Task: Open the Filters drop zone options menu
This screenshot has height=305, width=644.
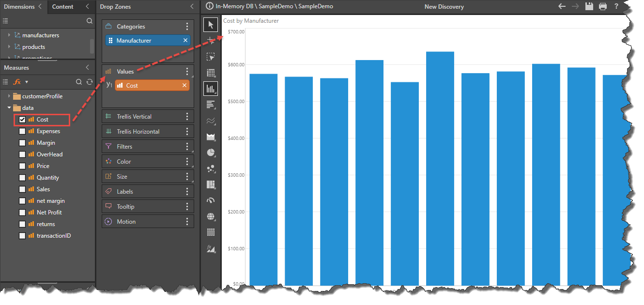Action: 187,147
